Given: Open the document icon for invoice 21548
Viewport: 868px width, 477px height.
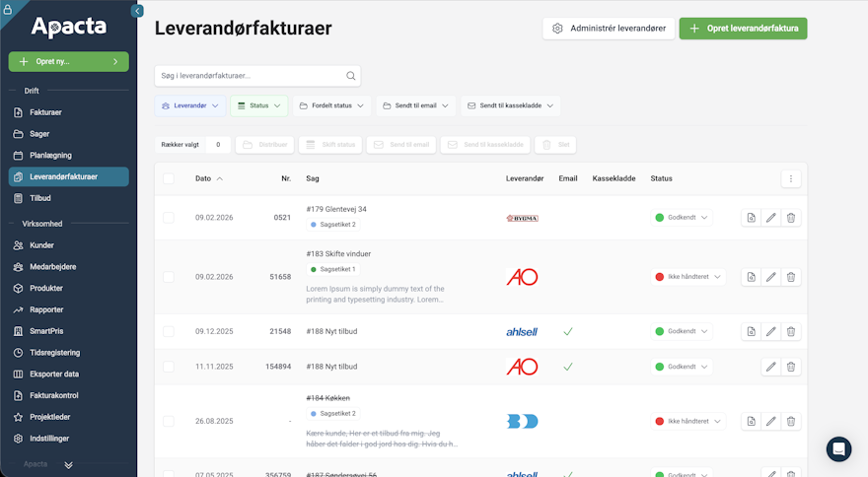Looking at the screenshot, I should (x=752, y=331).
